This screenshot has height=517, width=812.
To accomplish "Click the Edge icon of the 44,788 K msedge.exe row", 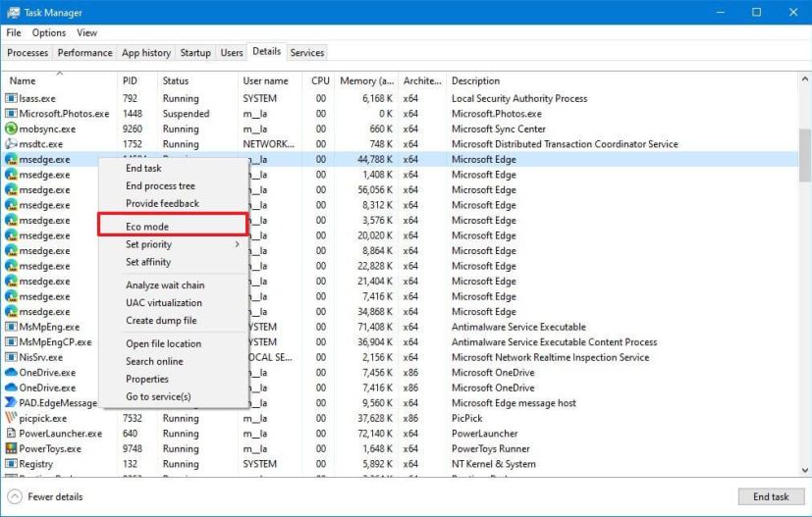I will coord(11,159).
